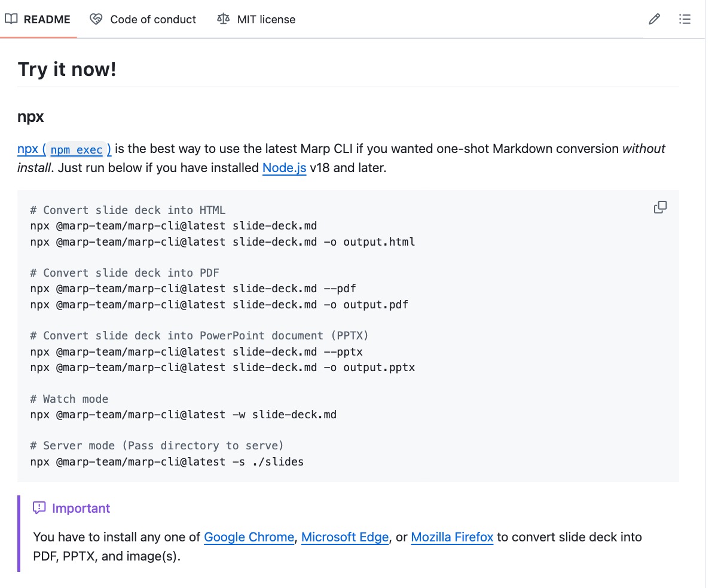Click the MIT license scales icon
Screen dimensions: 721x588
point(222,19)
